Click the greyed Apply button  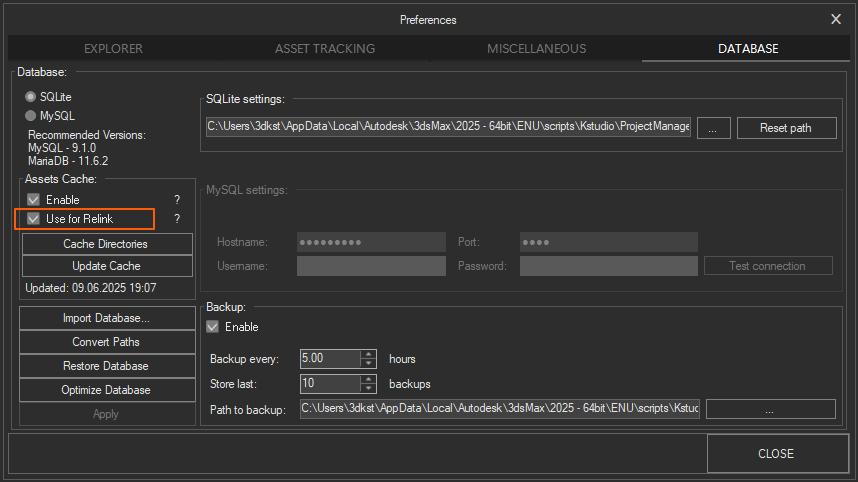(x=107, y=414)
